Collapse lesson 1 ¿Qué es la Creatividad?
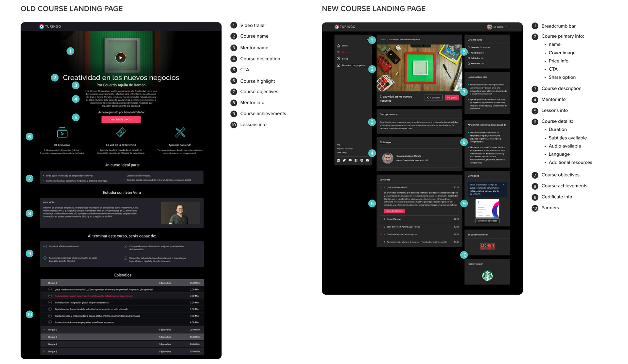 tap(381, 187)
